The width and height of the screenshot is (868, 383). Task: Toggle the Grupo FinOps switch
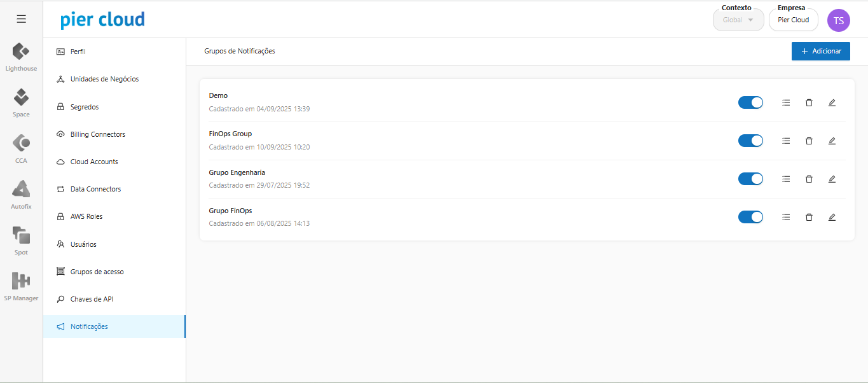[750, 217]
